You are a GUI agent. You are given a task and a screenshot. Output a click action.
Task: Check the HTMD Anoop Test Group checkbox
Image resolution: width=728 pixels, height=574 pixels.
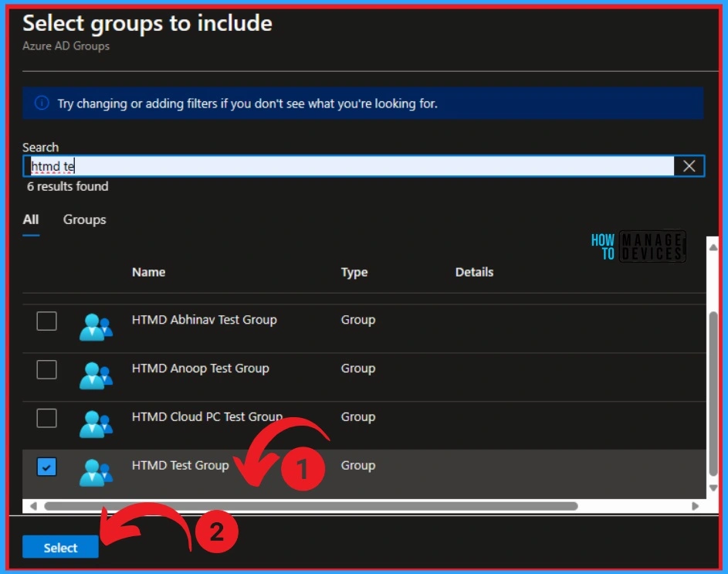46,369
